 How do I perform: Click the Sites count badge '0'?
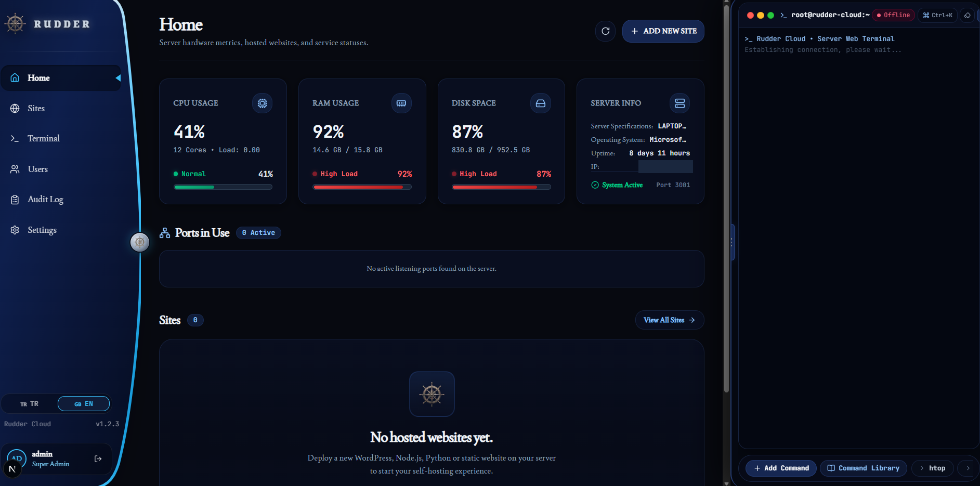point(195,320)
